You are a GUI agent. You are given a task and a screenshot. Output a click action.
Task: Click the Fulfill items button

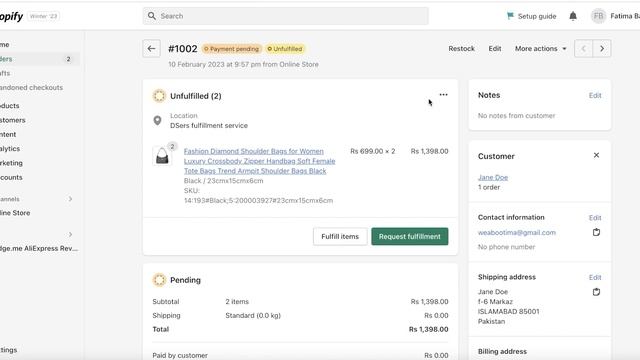[x=340, y=236]
